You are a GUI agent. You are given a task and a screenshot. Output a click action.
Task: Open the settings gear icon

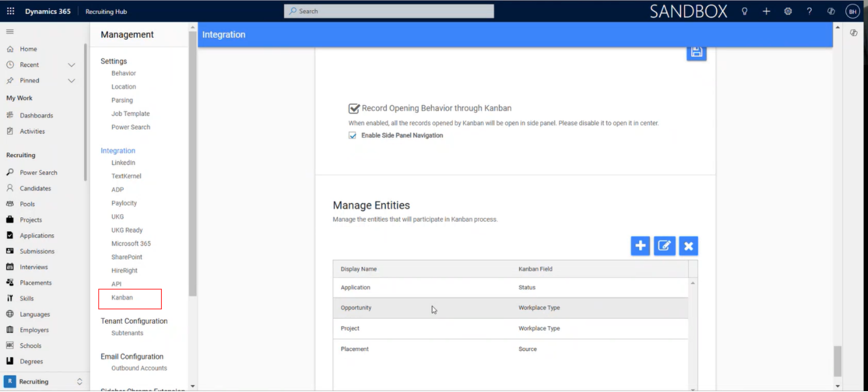coord(788,11)
